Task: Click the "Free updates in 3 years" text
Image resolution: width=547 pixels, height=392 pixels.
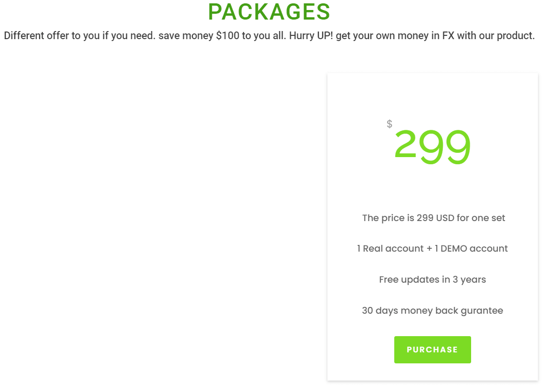Action: tap(432, 279)
